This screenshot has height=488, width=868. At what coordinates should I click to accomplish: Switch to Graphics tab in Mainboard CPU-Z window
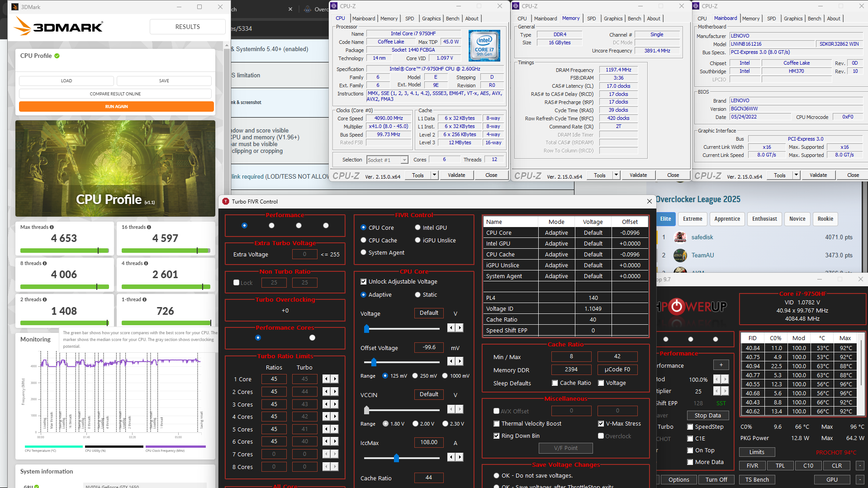click(x=793, y=19)
